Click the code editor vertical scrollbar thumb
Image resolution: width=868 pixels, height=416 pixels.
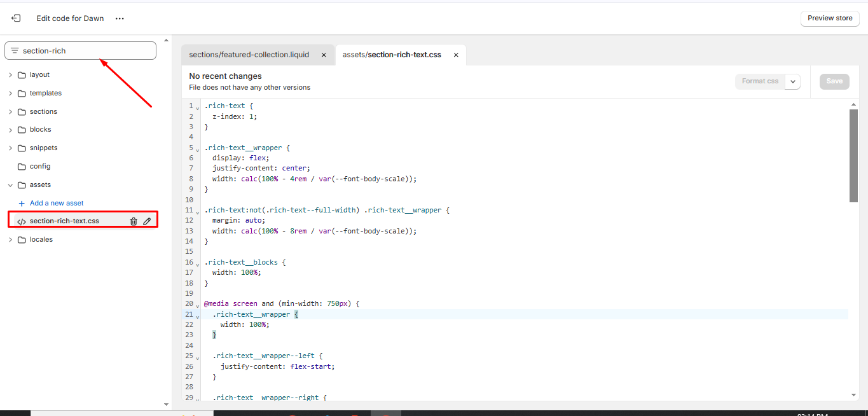[853, 156]
